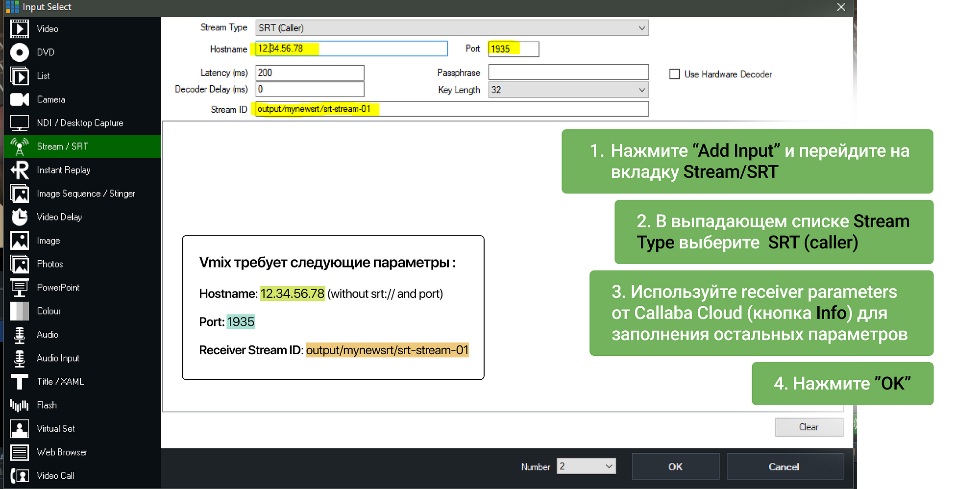
Task: Choose the Colour input icon
Action: point(20,311)
